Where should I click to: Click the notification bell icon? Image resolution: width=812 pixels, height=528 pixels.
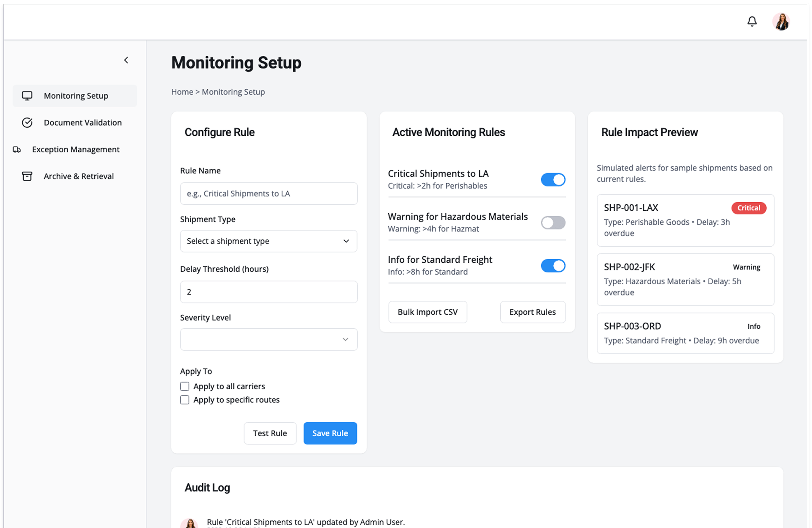[x=752, y=22]
